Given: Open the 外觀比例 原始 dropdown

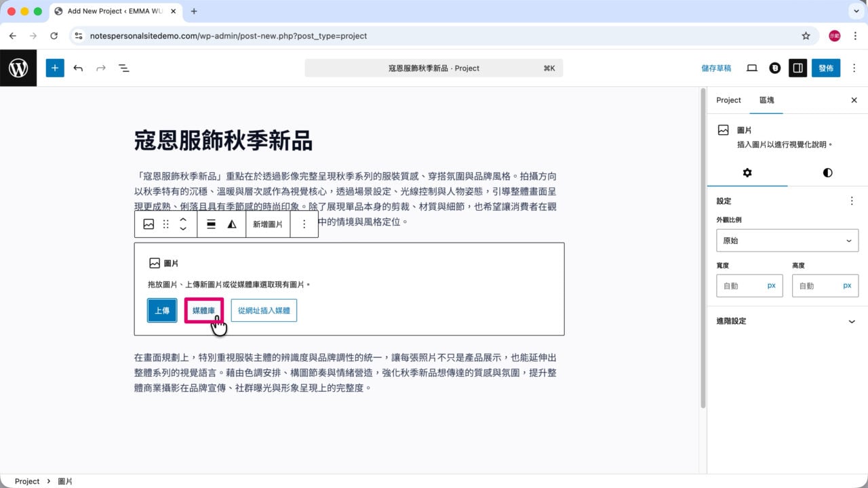Looking at the screenshot, I should [x=787, y=241].
